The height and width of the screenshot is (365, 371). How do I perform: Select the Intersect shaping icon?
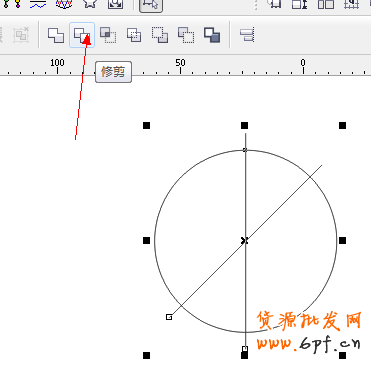tap(108, 35)
